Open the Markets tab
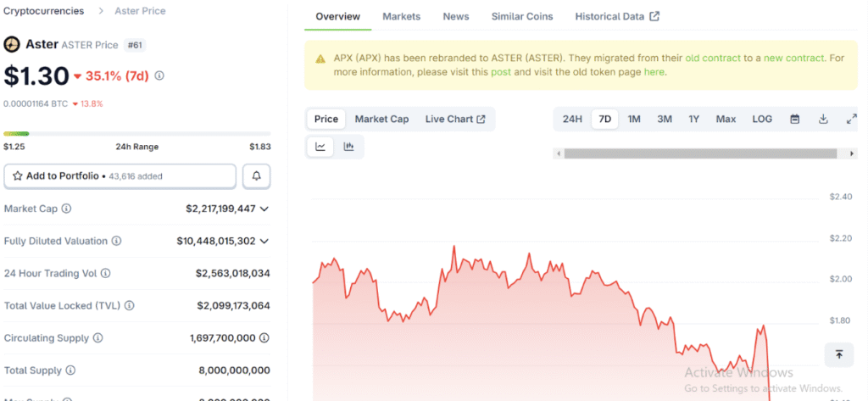Image resolution: width=868 pixels, height=401 pixels. tap(401, 17)
